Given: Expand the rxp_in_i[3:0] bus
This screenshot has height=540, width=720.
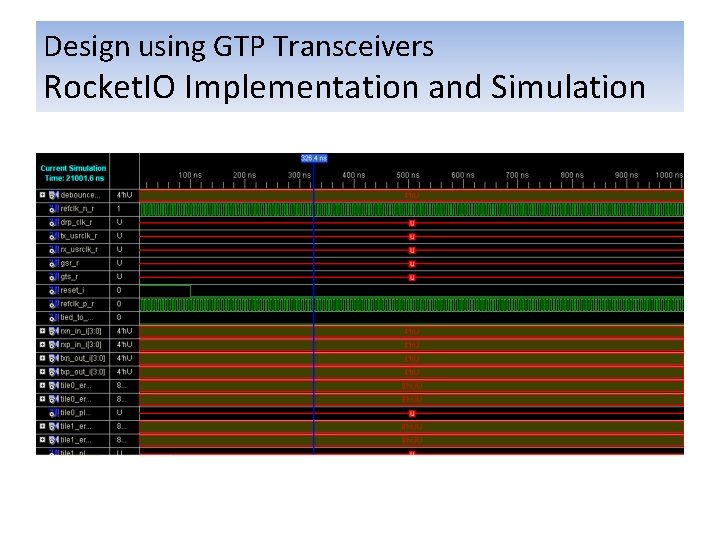Looking at the screenshot, I should [42, 344].
